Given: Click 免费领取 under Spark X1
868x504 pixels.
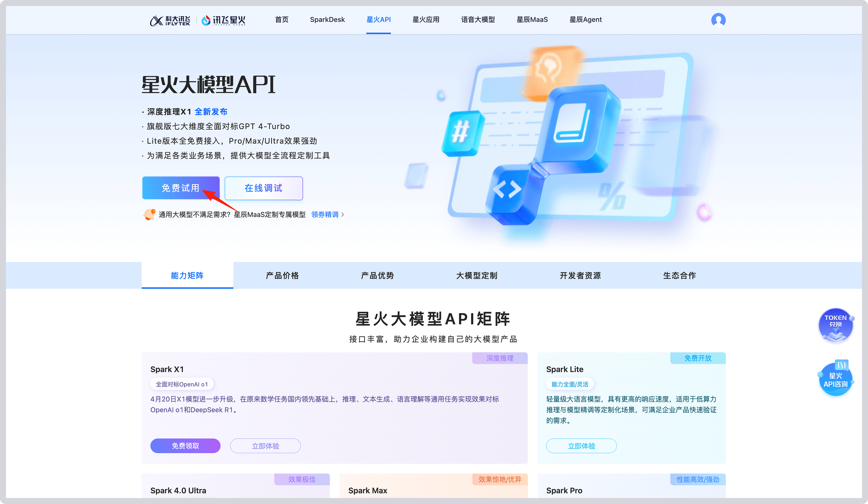Looking at the screenshot, I should 185,445.
